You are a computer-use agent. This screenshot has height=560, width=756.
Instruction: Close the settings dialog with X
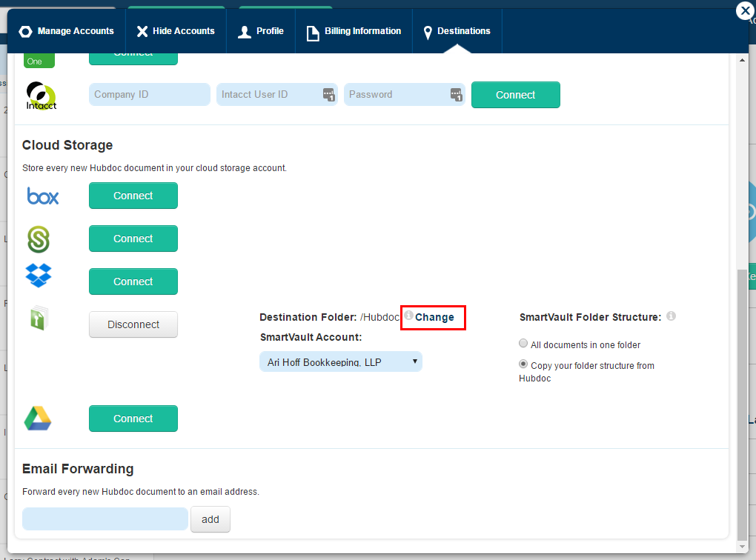click(x=745, y=10)
